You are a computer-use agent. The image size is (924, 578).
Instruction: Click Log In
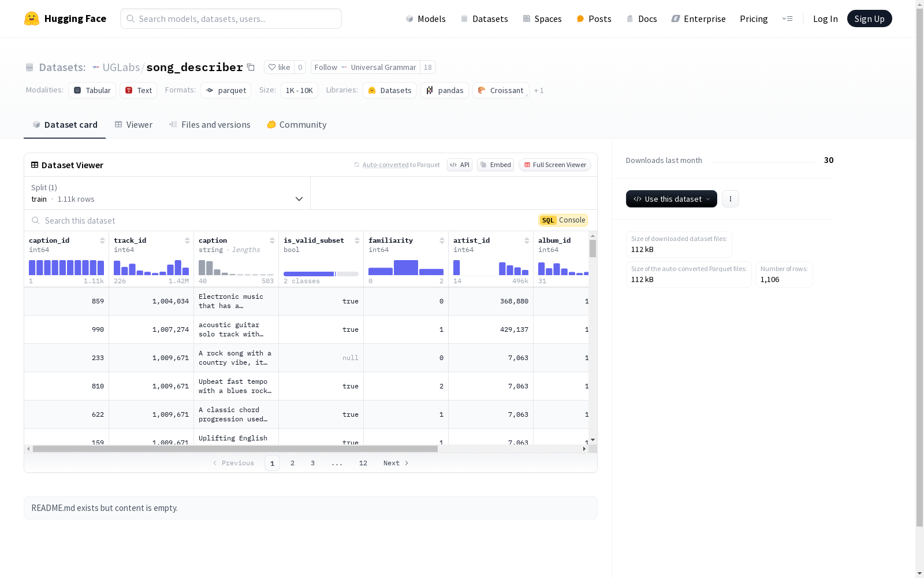[x=825, y=18]
